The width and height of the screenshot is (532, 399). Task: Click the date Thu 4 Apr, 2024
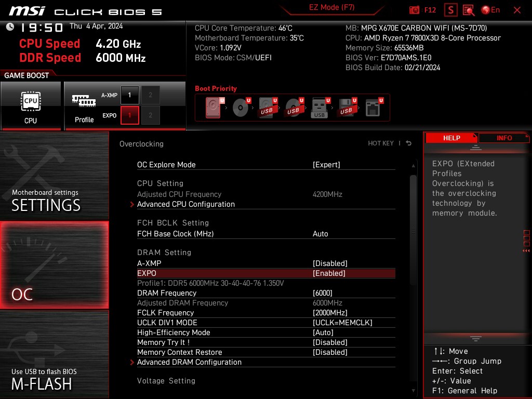pyautogui.click(x=96, y=26)
